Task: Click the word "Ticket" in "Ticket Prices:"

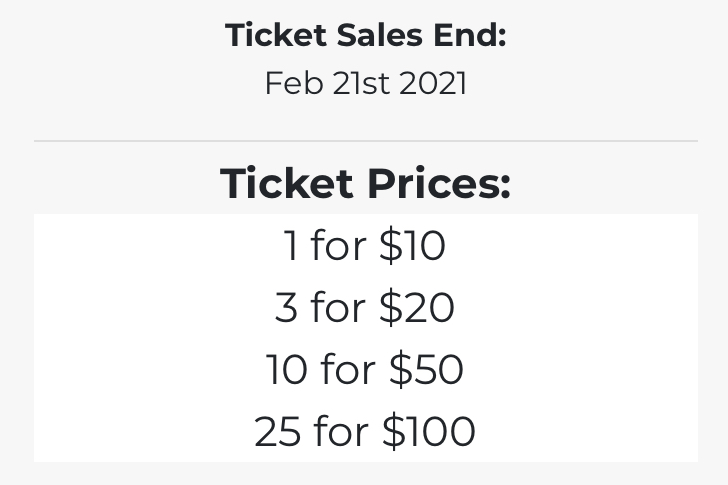Action: click(x=286, y=183)
